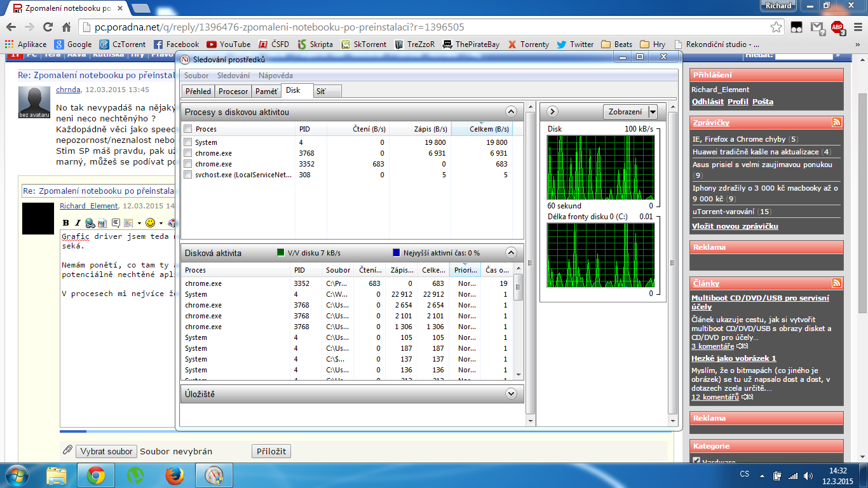
Task: Click the RSS feed icon in Zprávičky header
Action: pyautogui.click(x=837, y=123)
